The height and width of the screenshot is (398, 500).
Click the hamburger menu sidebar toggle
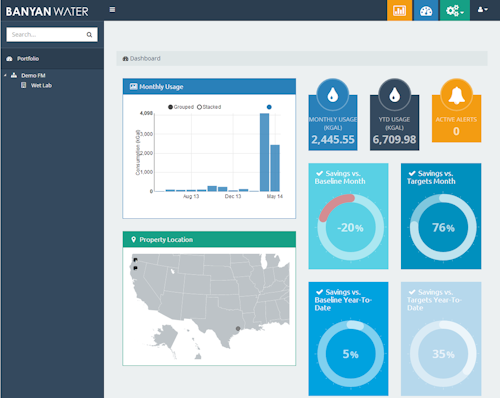[112, 10]
